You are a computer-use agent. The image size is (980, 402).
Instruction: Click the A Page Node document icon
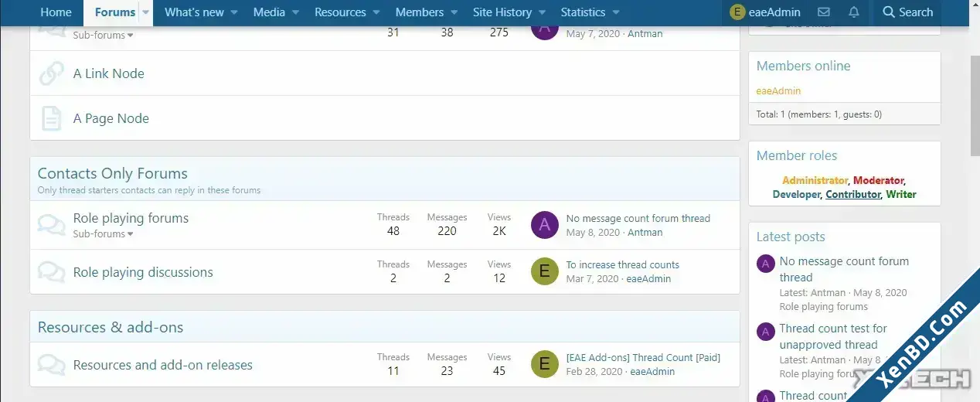point(52,118)
